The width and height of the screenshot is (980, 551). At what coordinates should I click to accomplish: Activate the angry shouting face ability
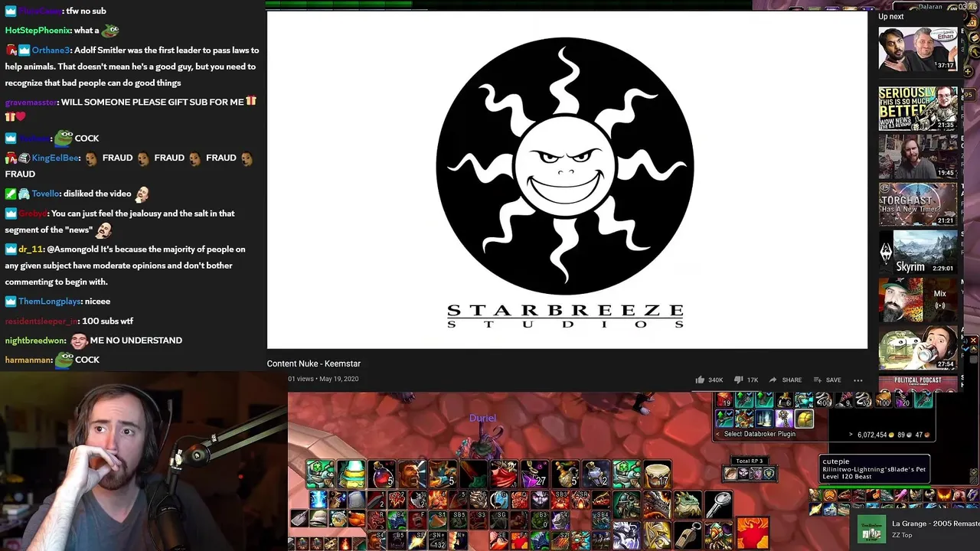tap(413, 474)
